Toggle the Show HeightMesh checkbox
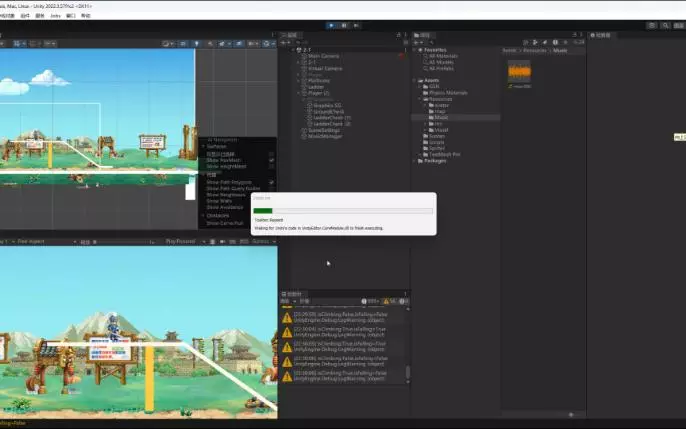 272,167
